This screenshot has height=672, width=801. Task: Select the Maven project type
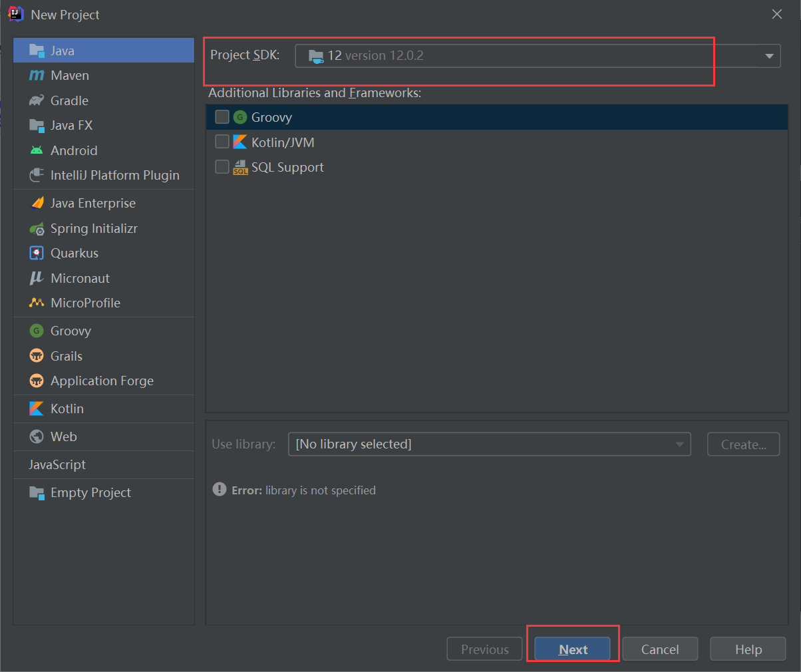[104, 75]
